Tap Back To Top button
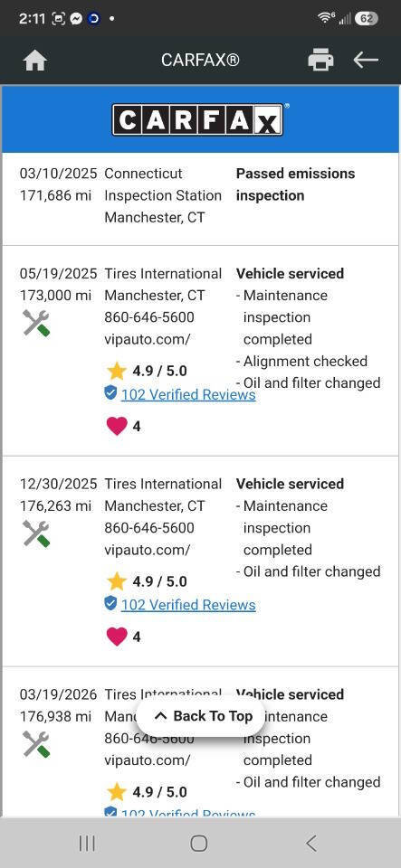Image resolution: width=401 pixels, height=868 pixels. coord(201,716)
